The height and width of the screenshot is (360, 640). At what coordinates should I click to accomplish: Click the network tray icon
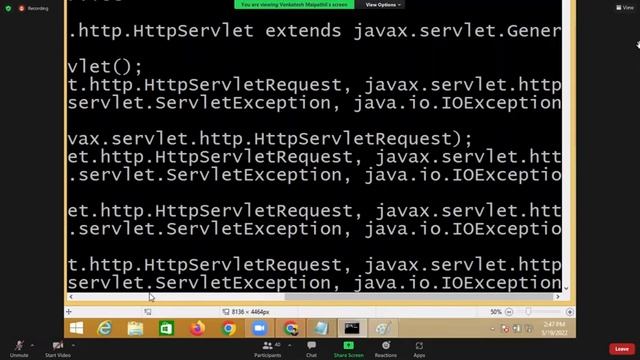click(x=517, y=329)
